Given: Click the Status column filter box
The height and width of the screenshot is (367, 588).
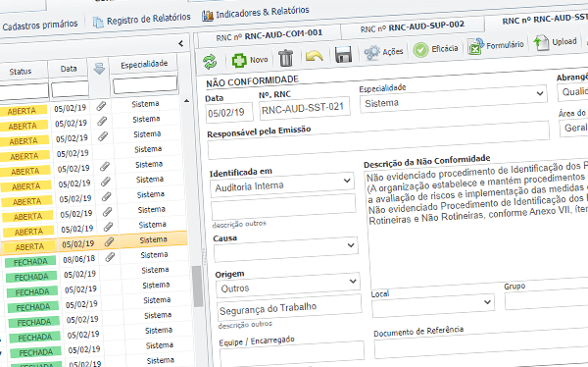Looking at the screenshot, I should (x=24, y=92).
